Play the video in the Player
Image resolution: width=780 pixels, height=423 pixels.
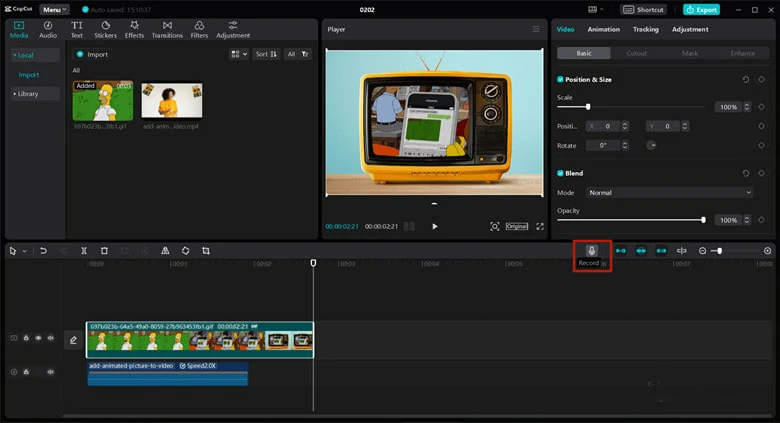point(435,226)
